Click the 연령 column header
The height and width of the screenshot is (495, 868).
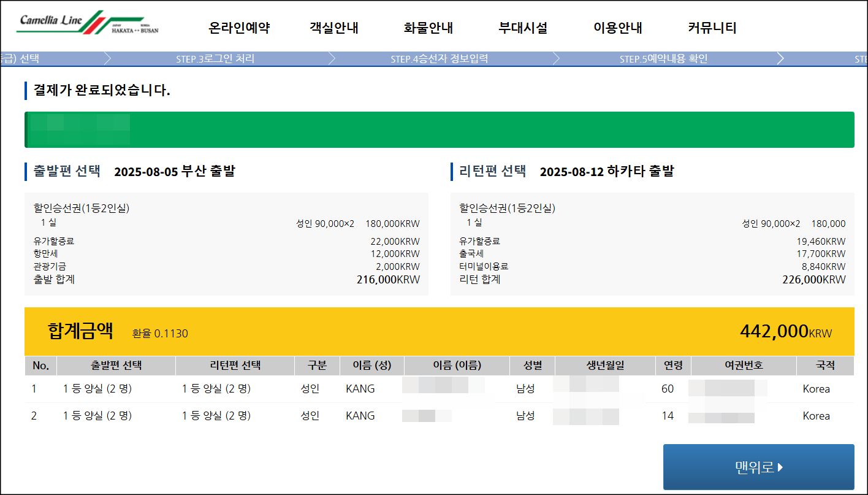673,366
